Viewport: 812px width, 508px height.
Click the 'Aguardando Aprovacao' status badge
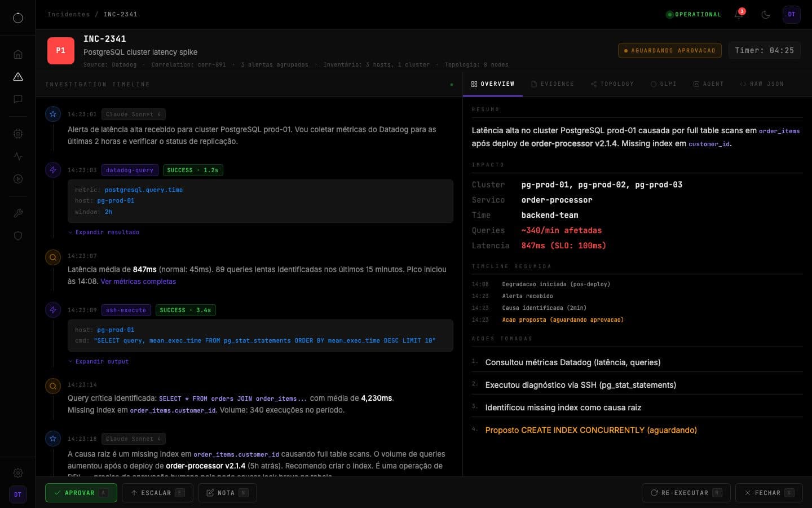[x=670, y=50]
